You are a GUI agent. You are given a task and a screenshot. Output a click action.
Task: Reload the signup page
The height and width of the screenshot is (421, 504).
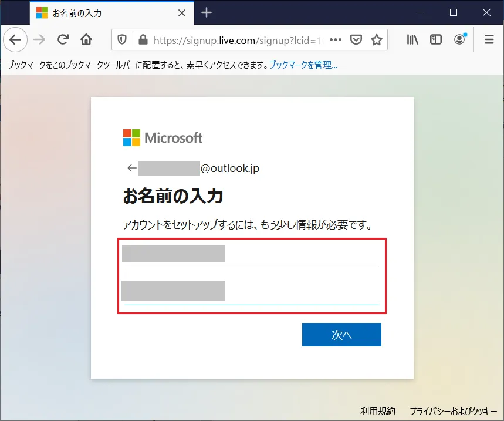tap(63, 39)
